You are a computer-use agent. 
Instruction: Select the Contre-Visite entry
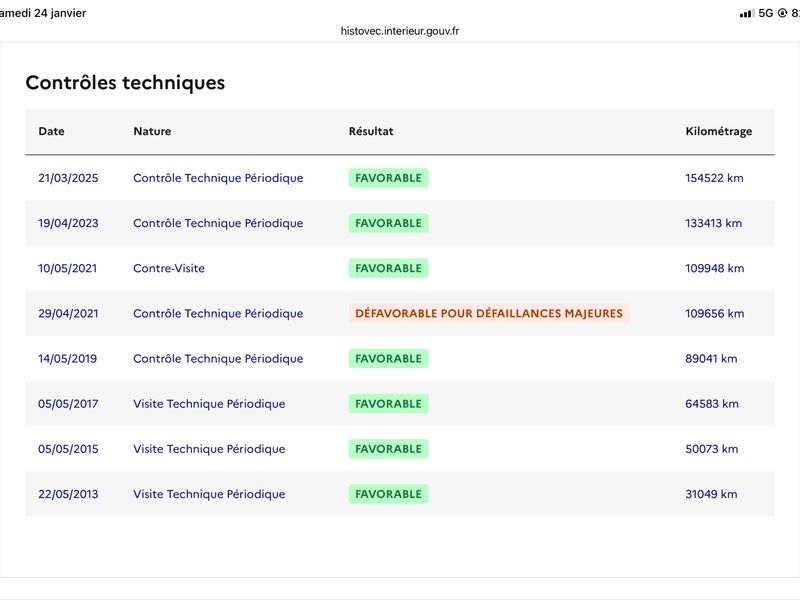tap(168, 268)
